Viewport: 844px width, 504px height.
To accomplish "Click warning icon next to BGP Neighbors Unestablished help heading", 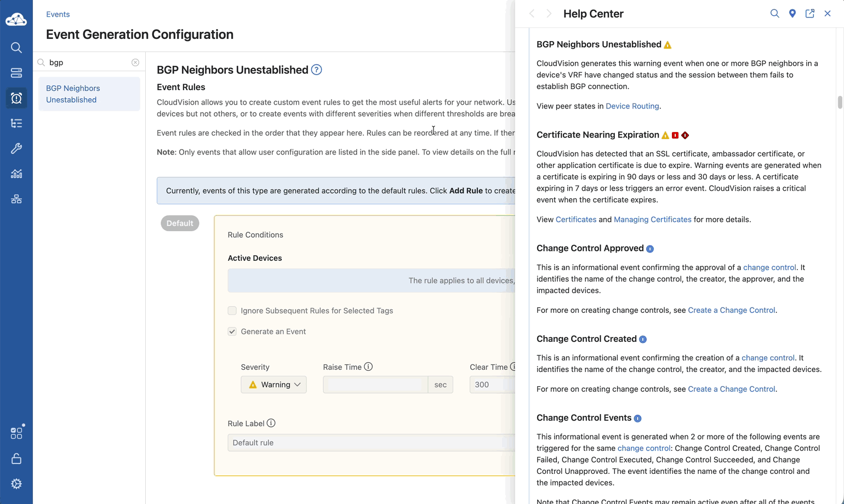I will (668, 45).
